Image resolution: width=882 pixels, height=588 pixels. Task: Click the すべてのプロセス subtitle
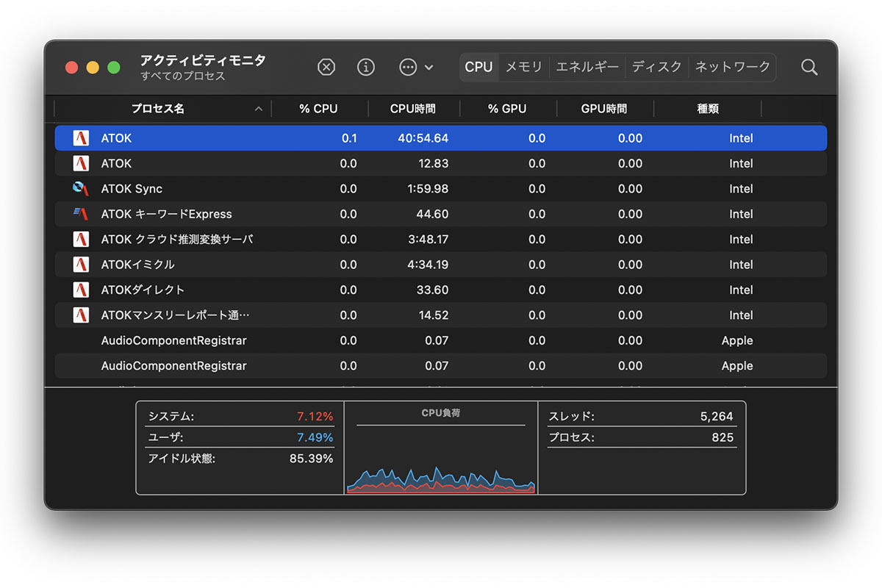[x=183, y=76]
